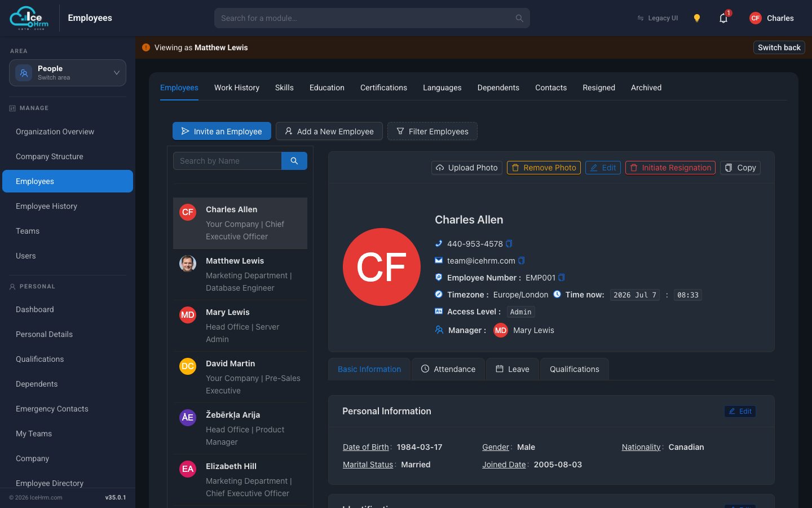Copy the phone number via copy icon
The height and width of the screenshot is (508, 812).
tap(509, 244)
